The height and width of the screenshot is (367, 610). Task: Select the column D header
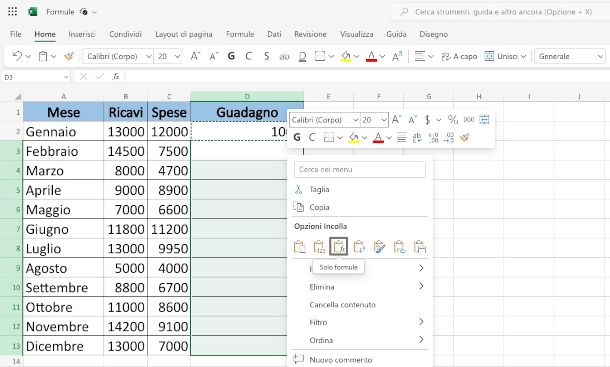click(247, 96)
